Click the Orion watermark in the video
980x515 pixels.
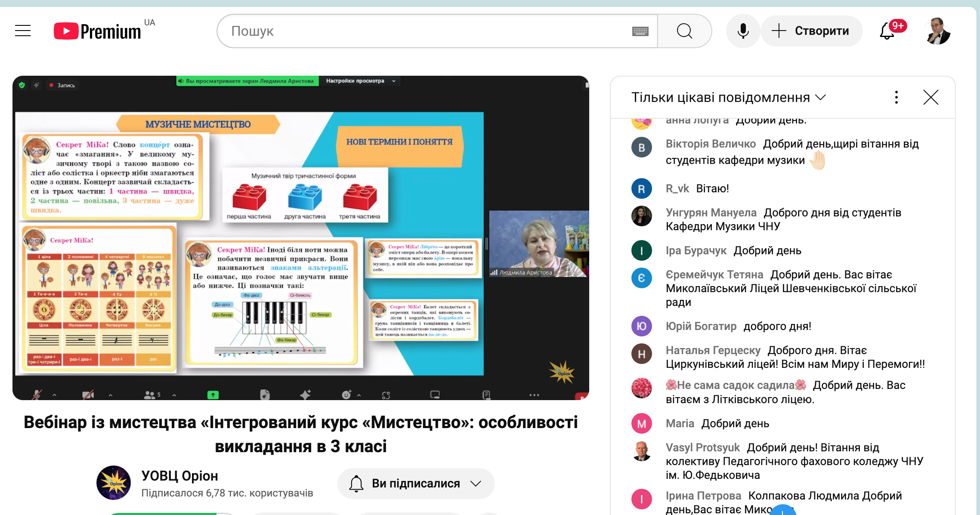tap(562, 372)
